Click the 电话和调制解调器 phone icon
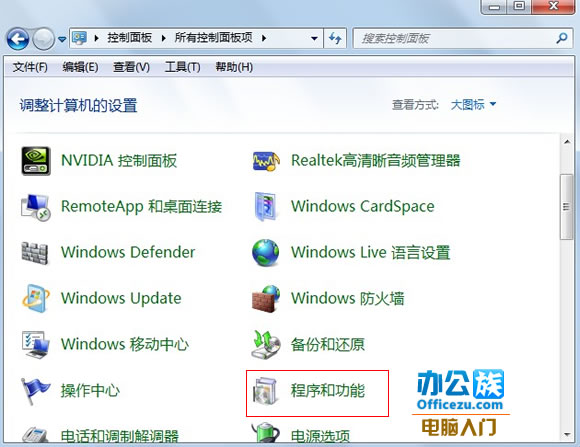This screenshot has width=580, height=447. (35, 435)
